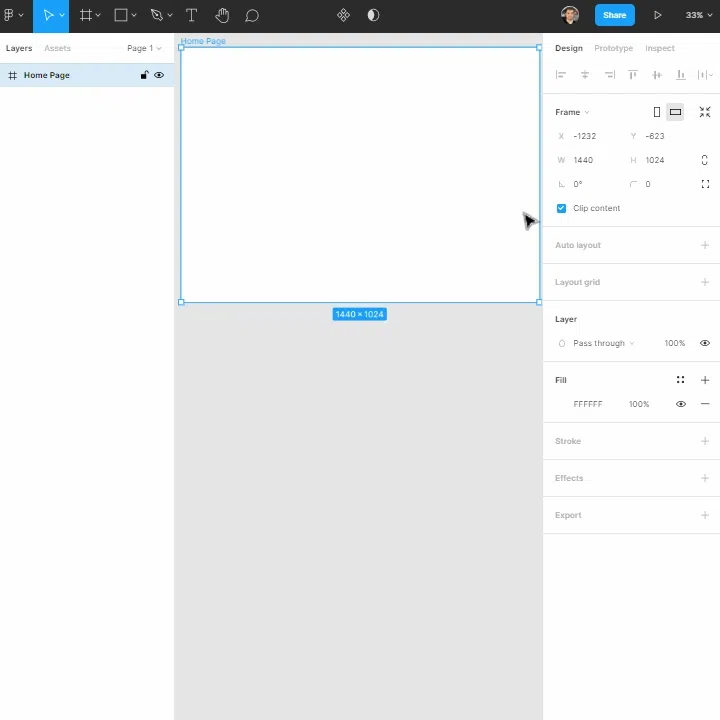Screen dimensions: 720x720
Task: Open the Figma main menu
Action: [13, 15]
